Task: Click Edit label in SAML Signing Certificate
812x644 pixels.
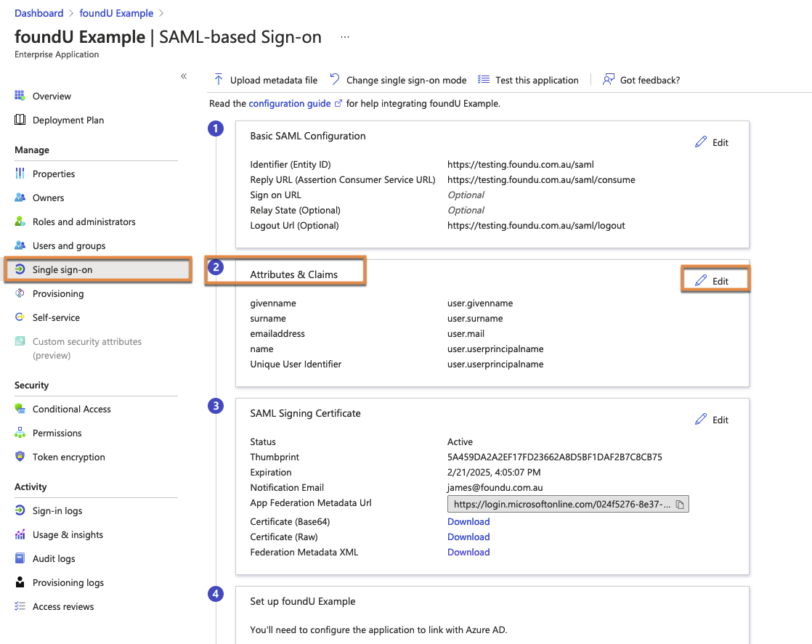Action: [x=720, y=420]
